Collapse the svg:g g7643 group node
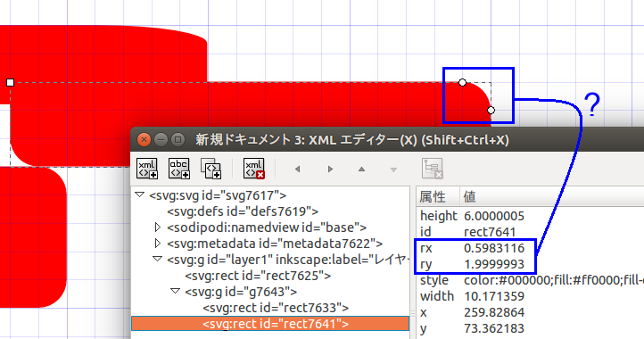The image size is (644, 339). 175,292
